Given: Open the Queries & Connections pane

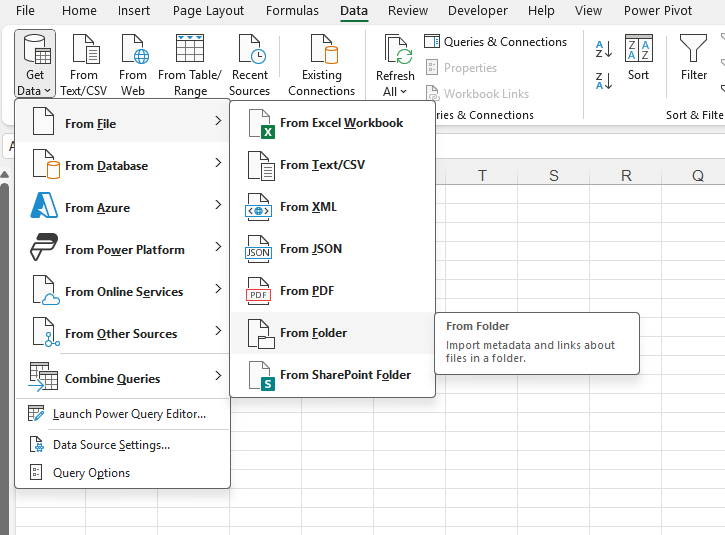Looking at the screenshot, I should click(x=496, y=42).
